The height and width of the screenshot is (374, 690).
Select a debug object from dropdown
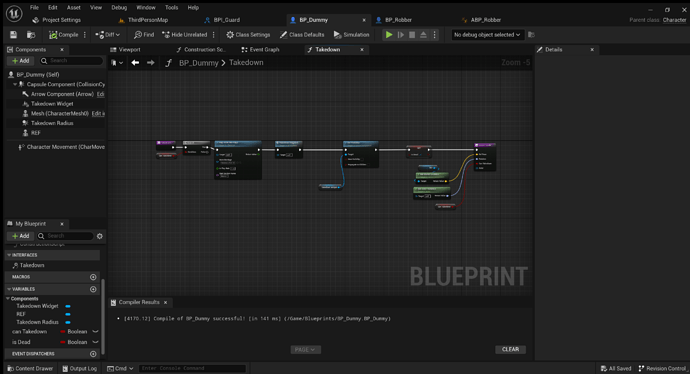pos(488,35)
